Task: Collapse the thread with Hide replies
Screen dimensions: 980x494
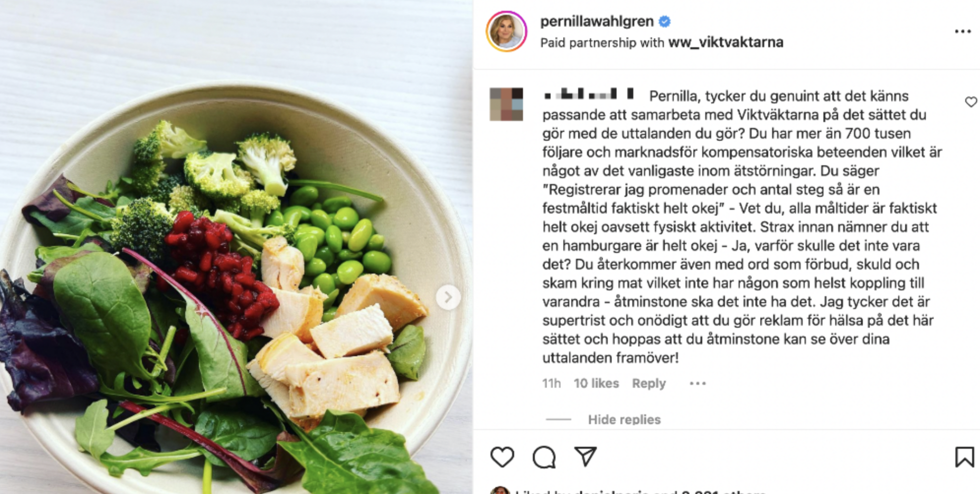Action: [x=624, y=420]
